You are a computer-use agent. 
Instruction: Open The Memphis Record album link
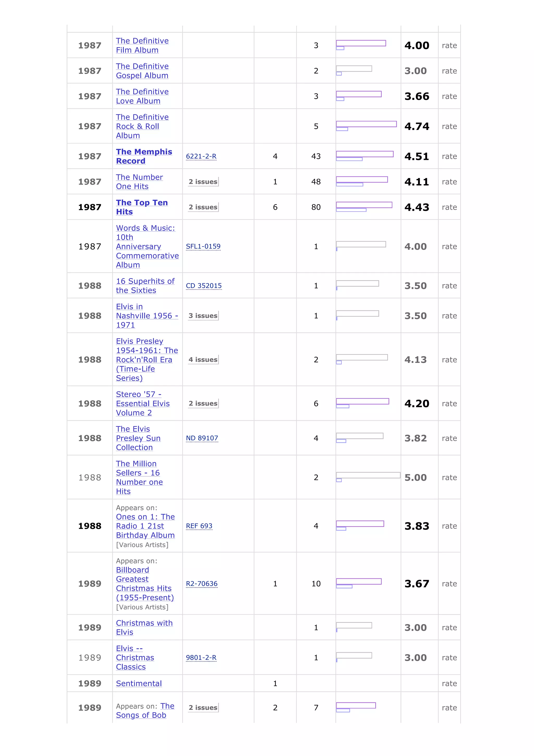click(x=144, y=157)
